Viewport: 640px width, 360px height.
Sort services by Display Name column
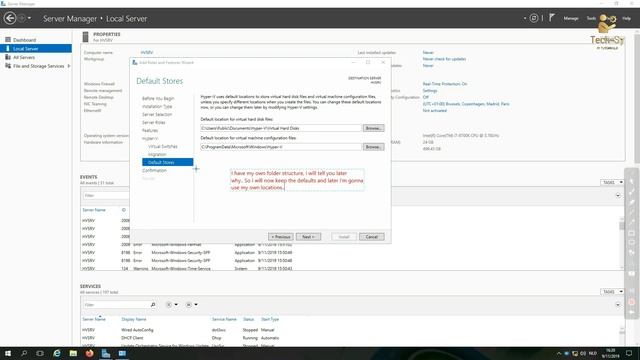133,319
